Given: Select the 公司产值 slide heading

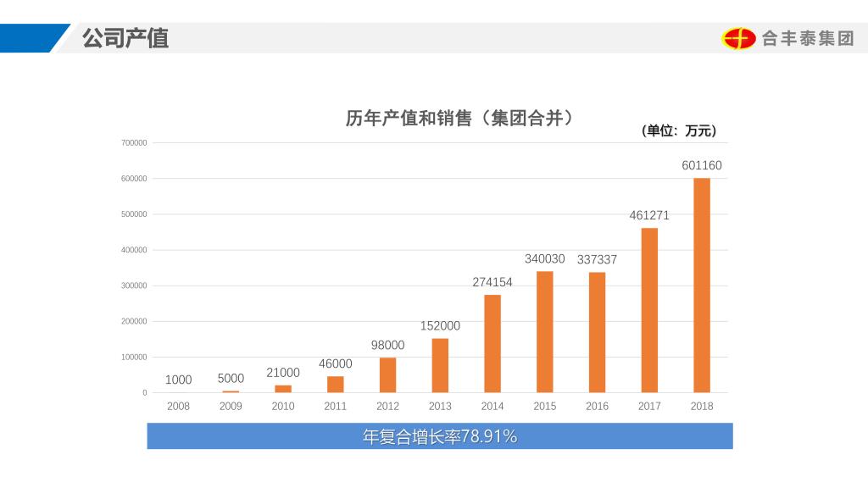Looking at the screenshot, I should point(125,38).
